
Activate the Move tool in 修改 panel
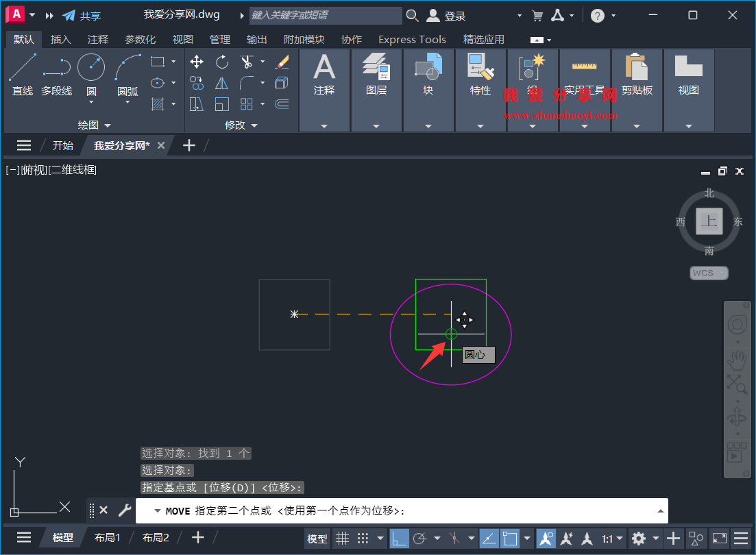click(x=196, y=62)
